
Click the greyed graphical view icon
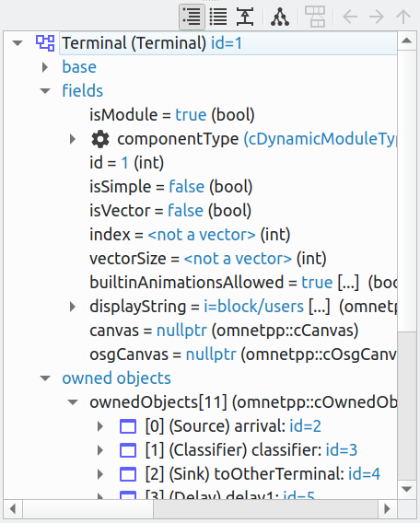point(315,17)
